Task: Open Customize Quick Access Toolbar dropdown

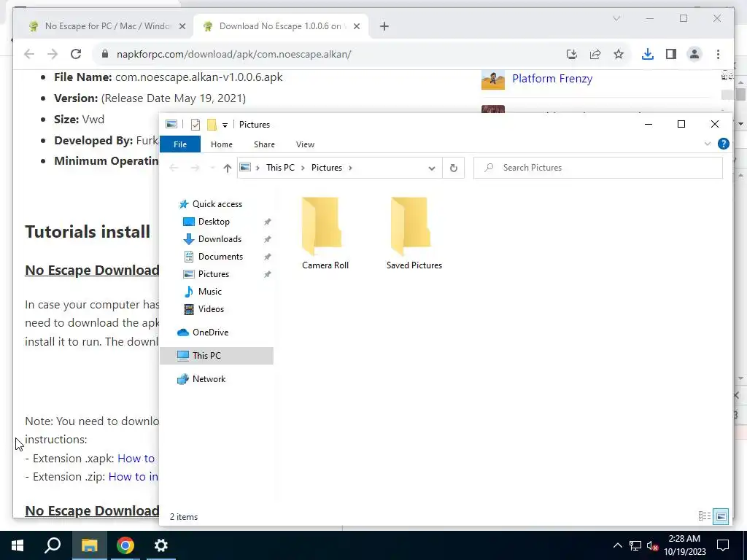Action: 225,125
